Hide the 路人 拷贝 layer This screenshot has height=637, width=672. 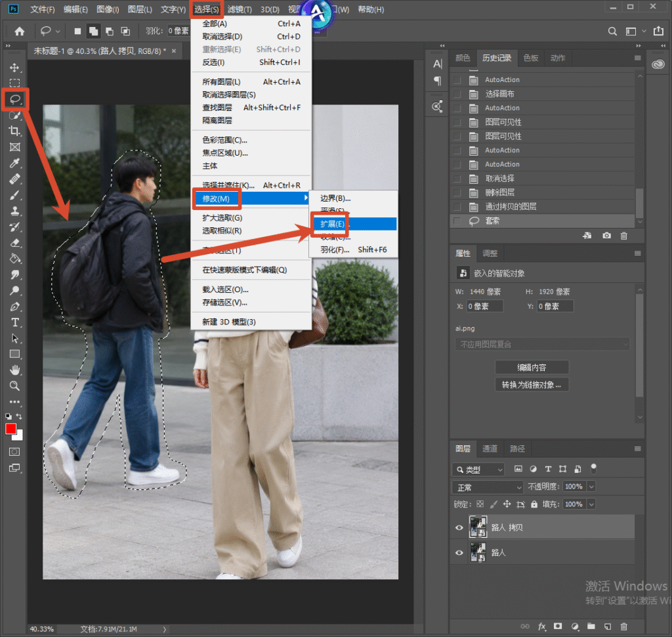[459, 527]
